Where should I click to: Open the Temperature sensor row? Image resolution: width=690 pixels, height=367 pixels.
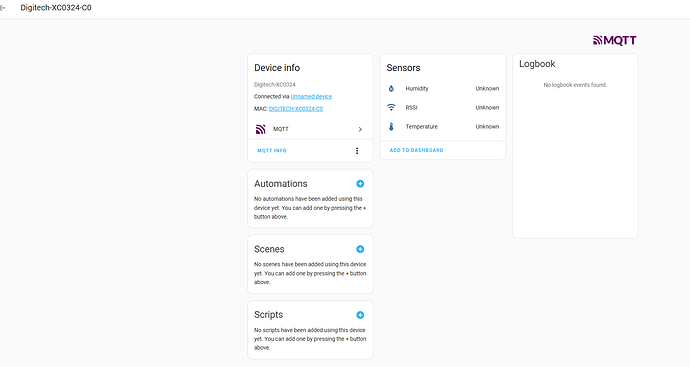click(443, 127)
